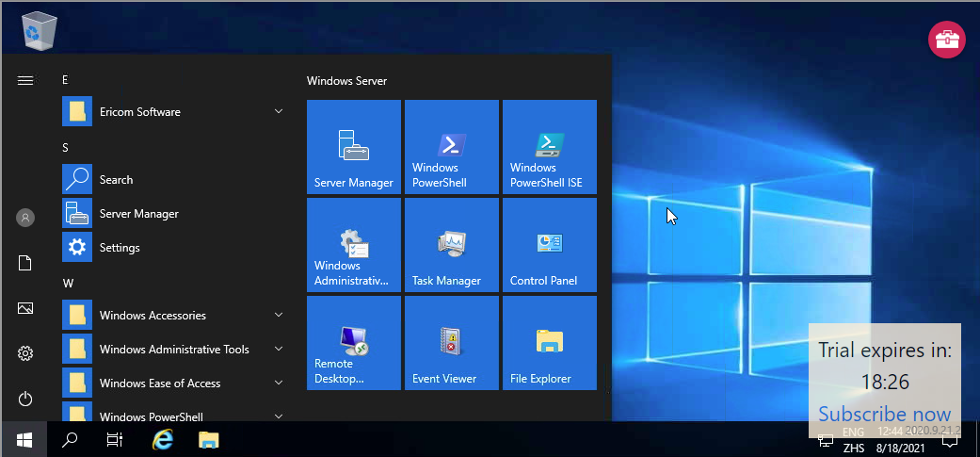Open the notification center icon
The width and height of the screenshot is (980, 457).
pyautogui.click(x=950, y=441)
